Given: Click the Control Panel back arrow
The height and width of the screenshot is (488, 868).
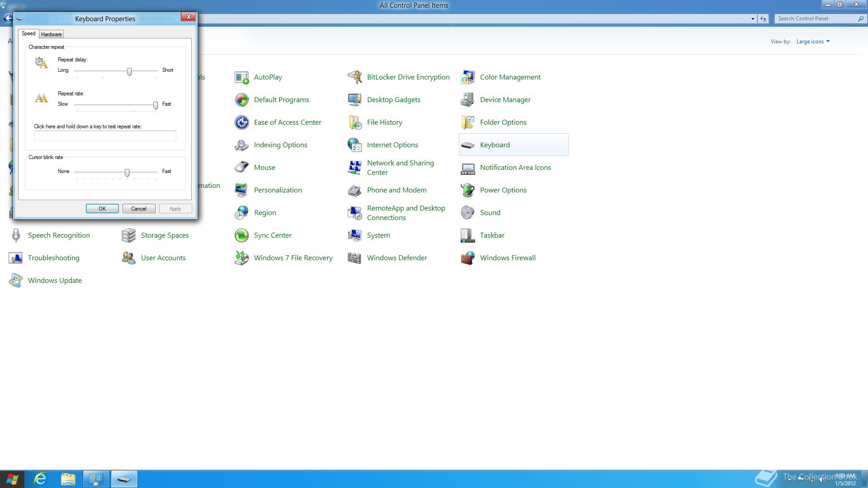Looking at the screenshot, I should point(8,19).
